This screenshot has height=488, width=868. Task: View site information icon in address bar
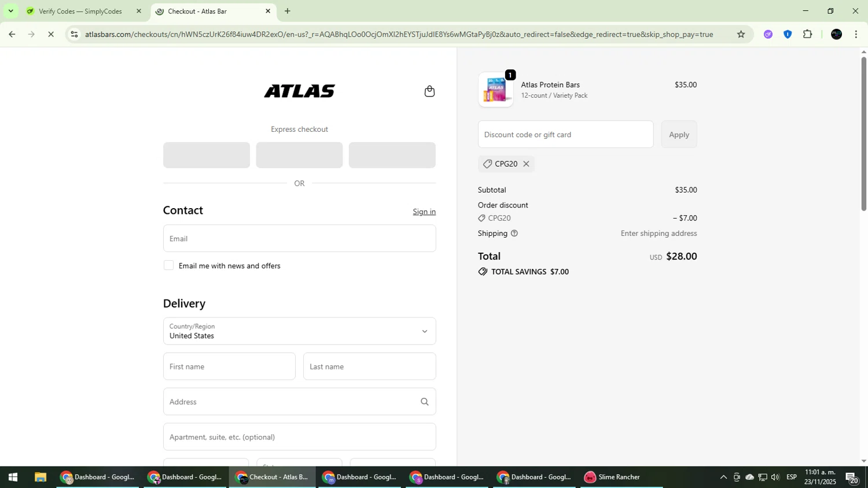(x=74, y=34)
